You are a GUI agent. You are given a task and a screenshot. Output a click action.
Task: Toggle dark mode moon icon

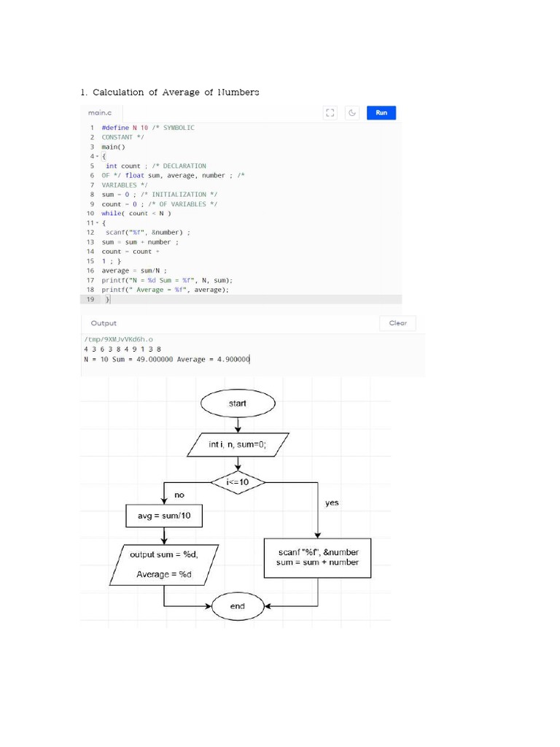coord(352,113)
